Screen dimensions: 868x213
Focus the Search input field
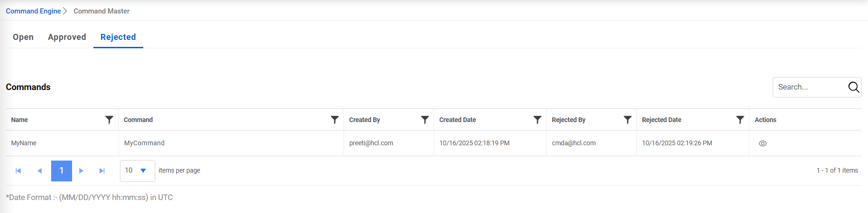pyautogui.click(x=810, y=87)
